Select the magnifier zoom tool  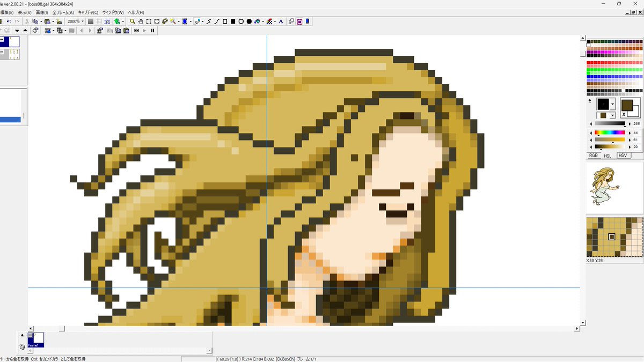point(132,21)
